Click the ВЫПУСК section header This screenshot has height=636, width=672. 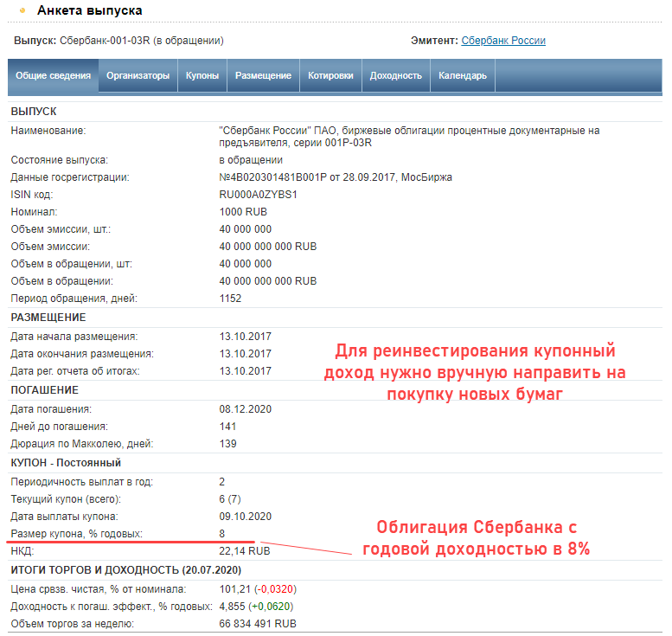(x=34, y=112)
